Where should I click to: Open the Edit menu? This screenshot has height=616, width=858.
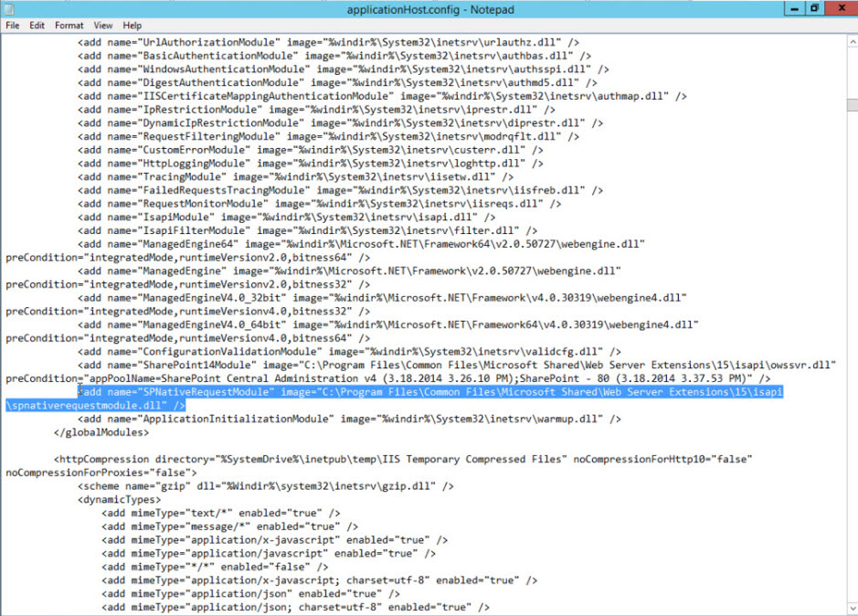click(37, 26)
